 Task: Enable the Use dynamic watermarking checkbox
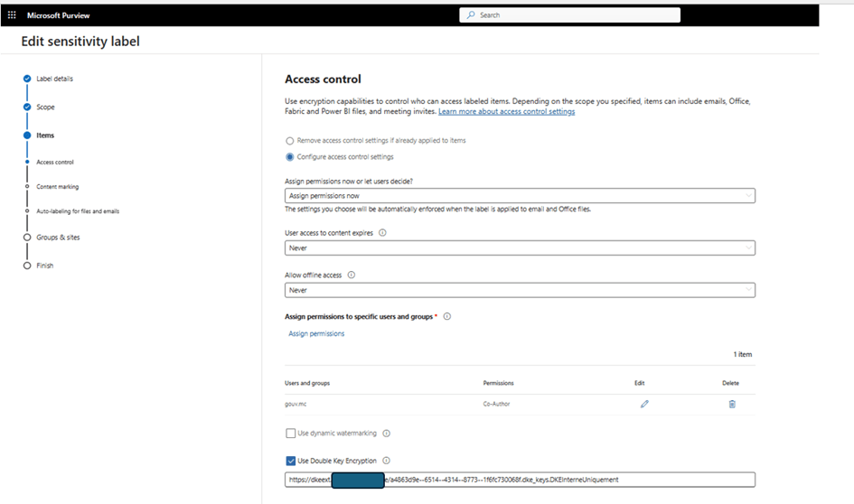click(290, 434)
